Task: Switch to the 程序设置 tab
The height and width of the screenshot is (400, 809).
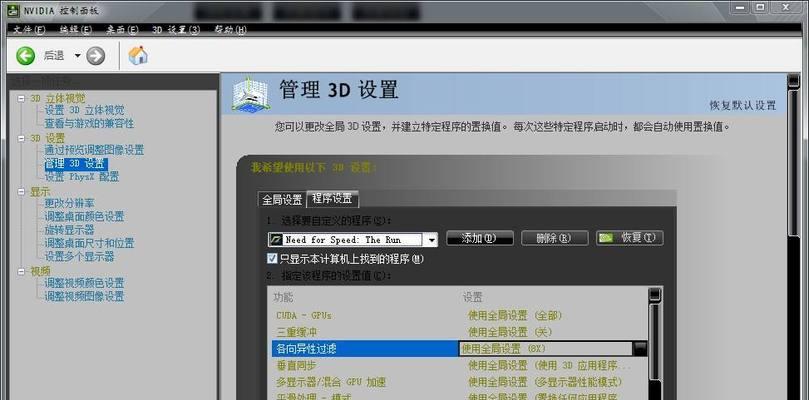Action: (x=332, y=198)
